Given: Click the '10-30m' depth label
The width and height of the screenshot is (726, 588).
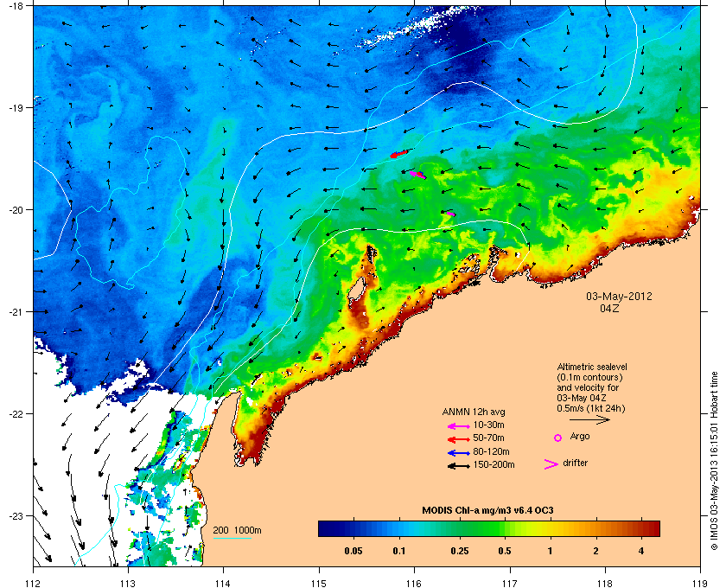Looking at the screenshot, I should 488,425.
